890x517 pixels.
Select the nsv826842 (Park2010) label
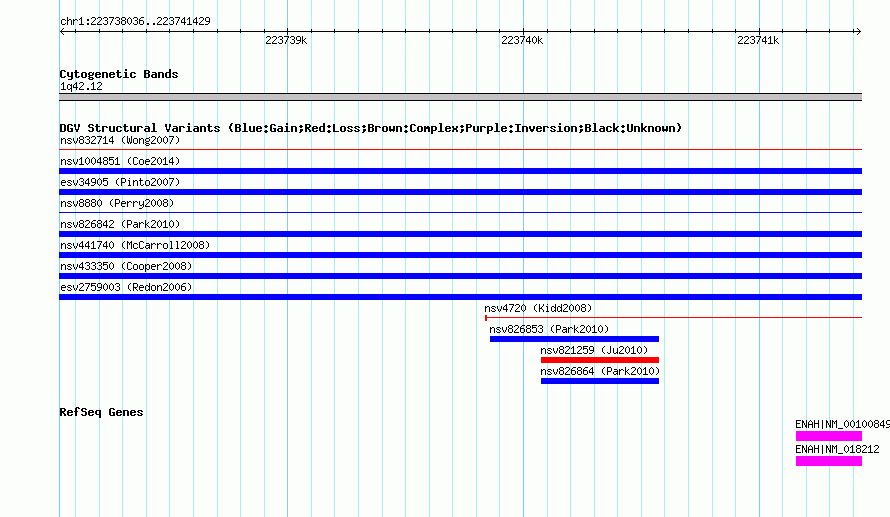pos(120,224)
